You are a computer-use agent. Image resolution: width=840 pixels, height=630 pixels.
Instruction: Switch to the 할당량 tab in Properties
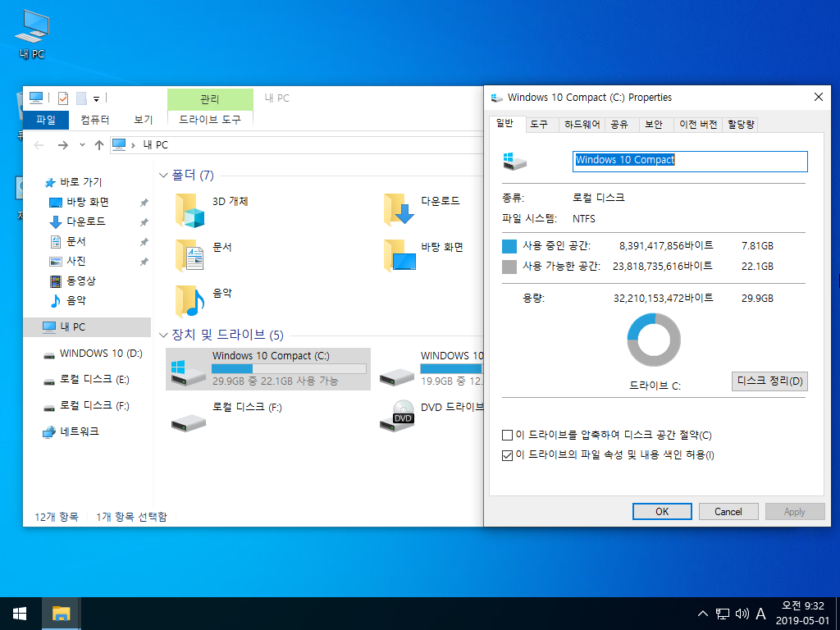point(741,125)
